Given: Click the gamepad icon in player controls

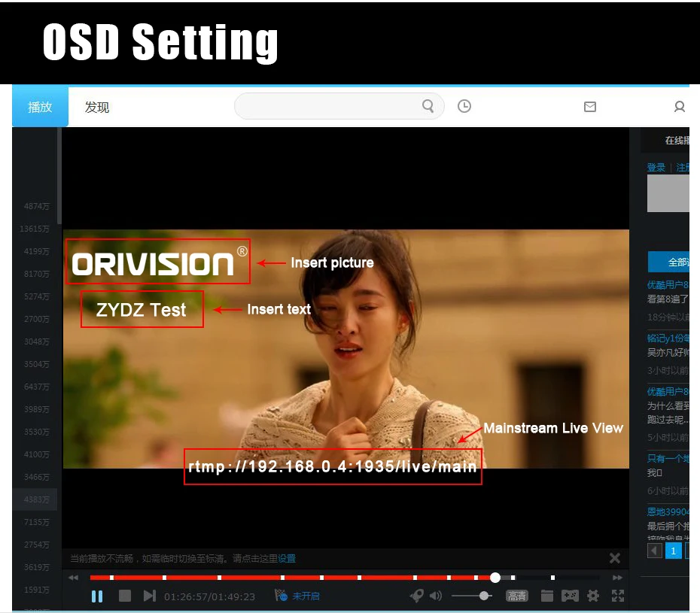Looking at the screenshot, I should tap(570, 596).
